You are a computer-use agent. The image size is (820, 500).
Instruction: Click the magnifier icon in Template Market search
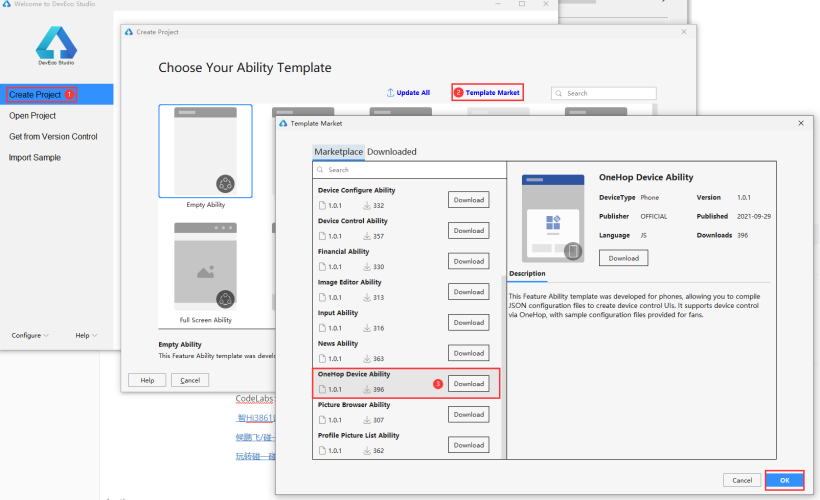tap(320, 170)
